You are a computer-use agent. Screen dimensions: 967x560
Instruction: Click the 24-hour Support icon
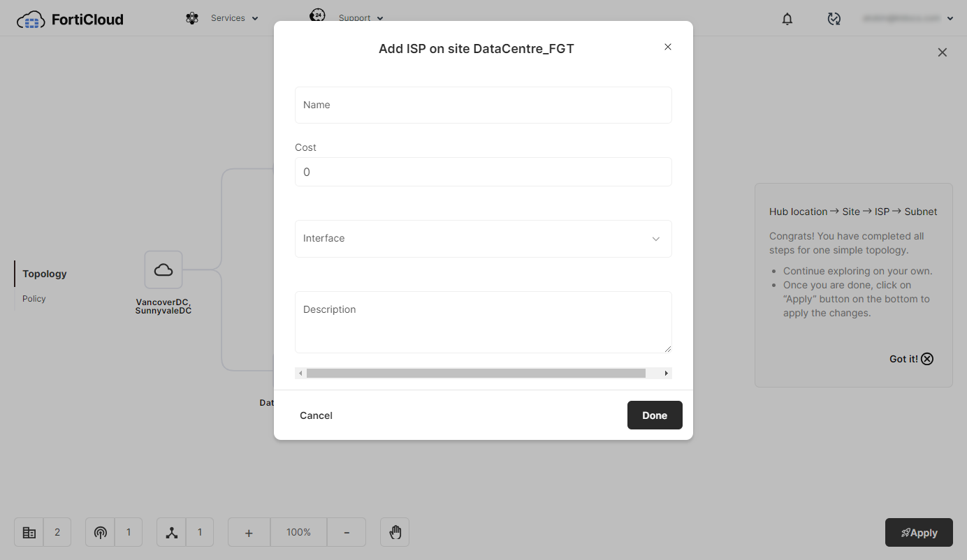click(x=318, y=15)
